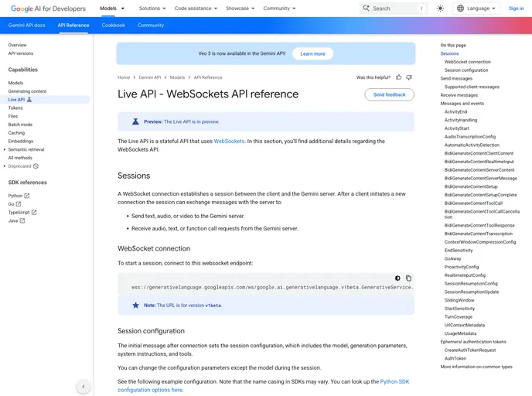The height and width of the screenshot is (396, 532).
Task: Open the Community tab in blue bar
Action: 151,25
